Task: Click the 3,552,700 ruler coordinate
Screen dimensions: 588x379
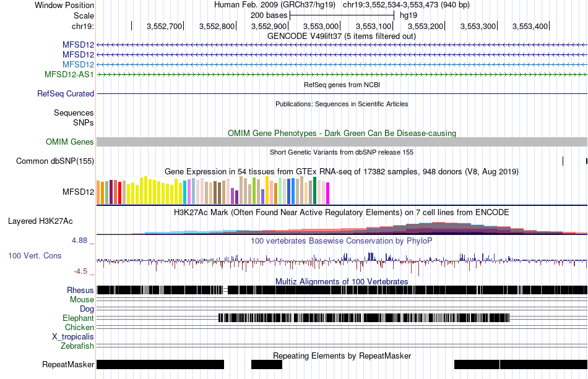Action: click(164, 26)
